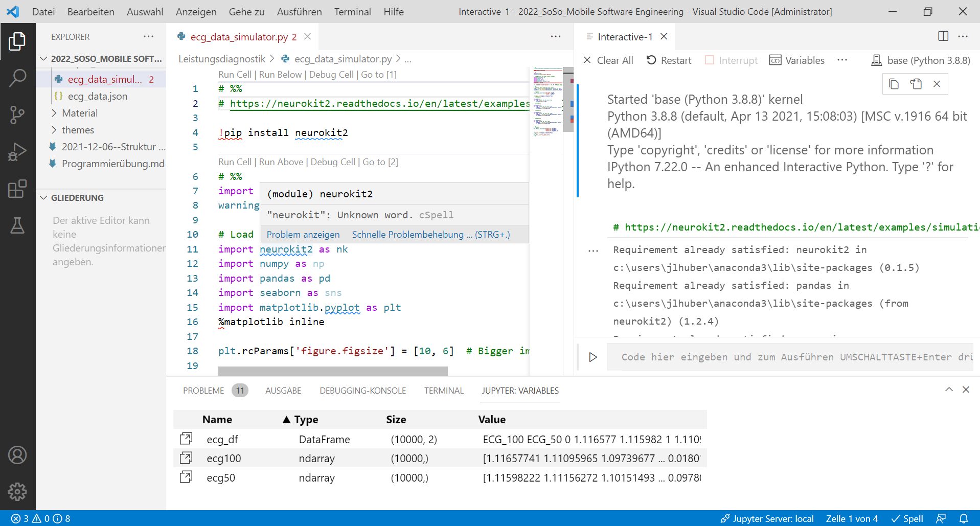Restart the Jupyter kernel

[x=669, y=60]
